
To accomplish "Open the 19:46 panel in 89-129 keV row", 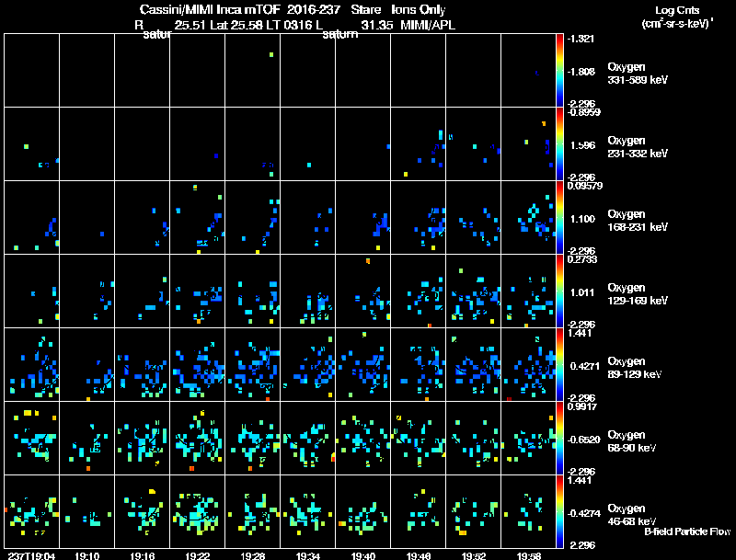I will pos(418,364).
